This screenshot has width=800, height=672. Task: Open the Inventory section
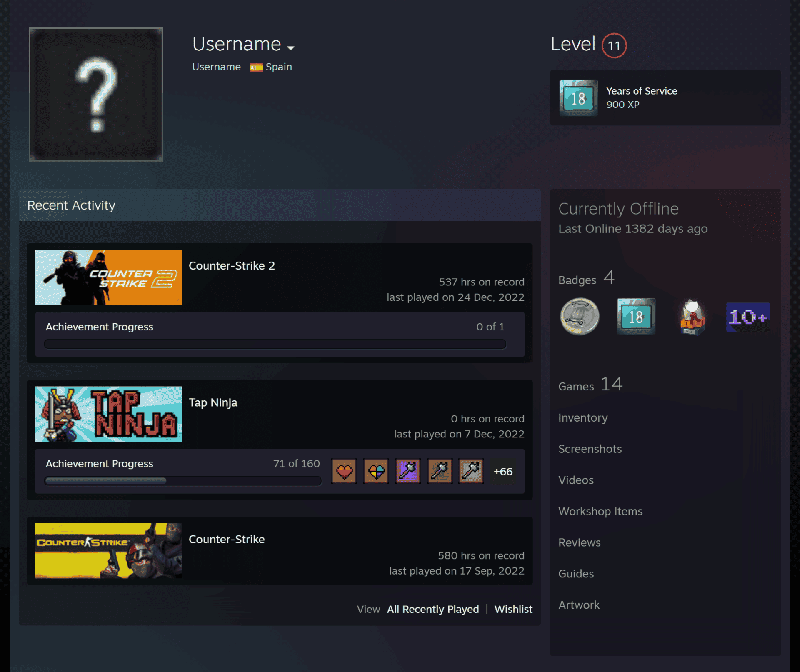point(583,418)
